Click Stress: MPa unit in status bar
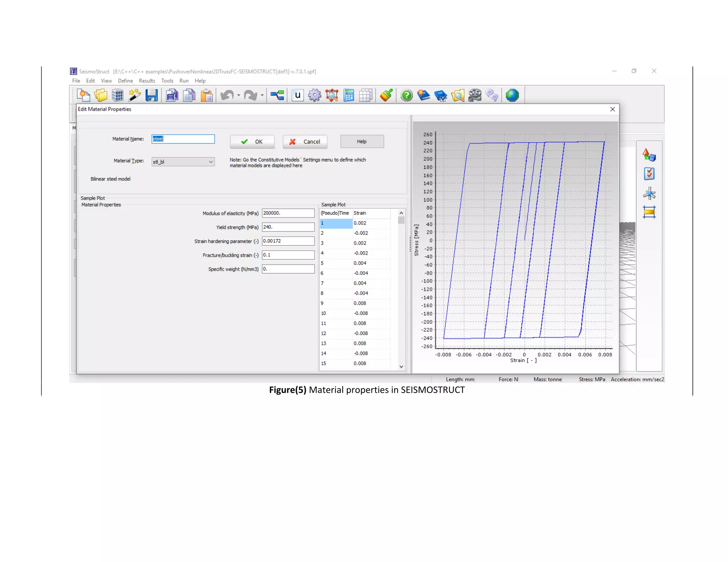 592,379
